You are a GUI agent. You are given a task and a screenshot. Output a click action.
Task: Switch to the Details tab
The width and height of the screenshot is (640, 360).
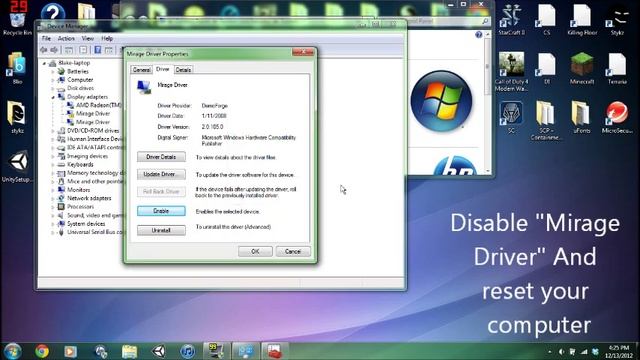[x=183, y=70]
